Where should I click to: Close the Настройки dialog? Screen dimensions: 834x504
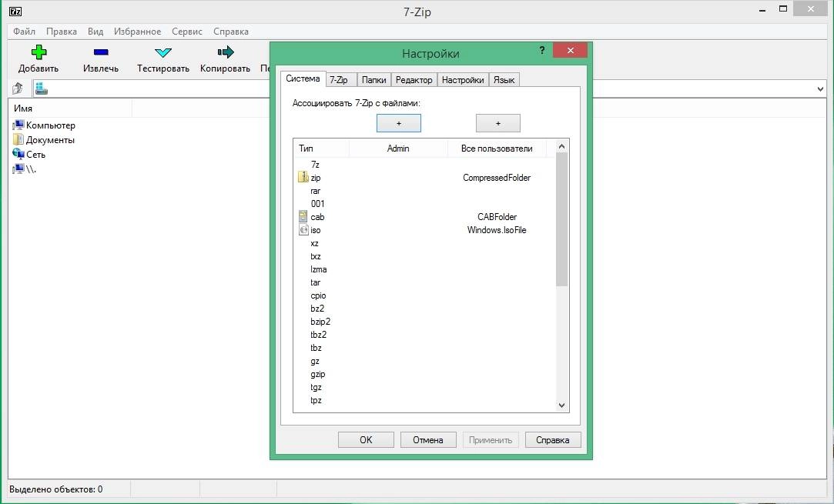point(570,51)
